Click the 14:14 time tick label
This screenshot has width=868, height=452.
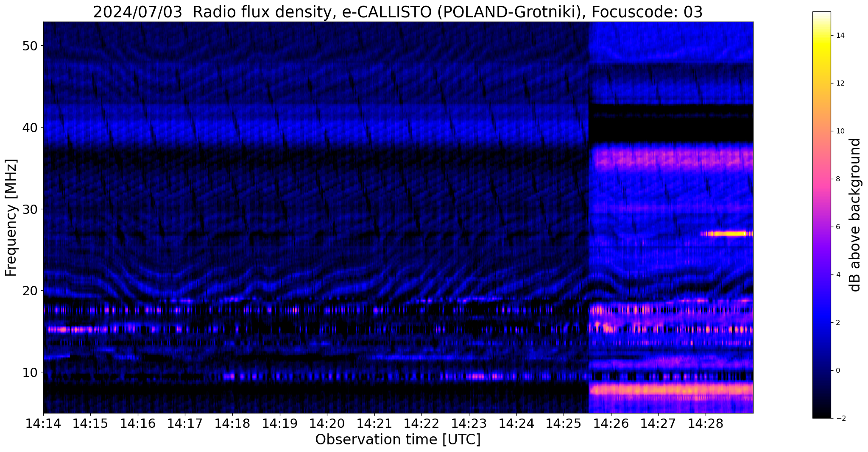click(x=43, y=423)
